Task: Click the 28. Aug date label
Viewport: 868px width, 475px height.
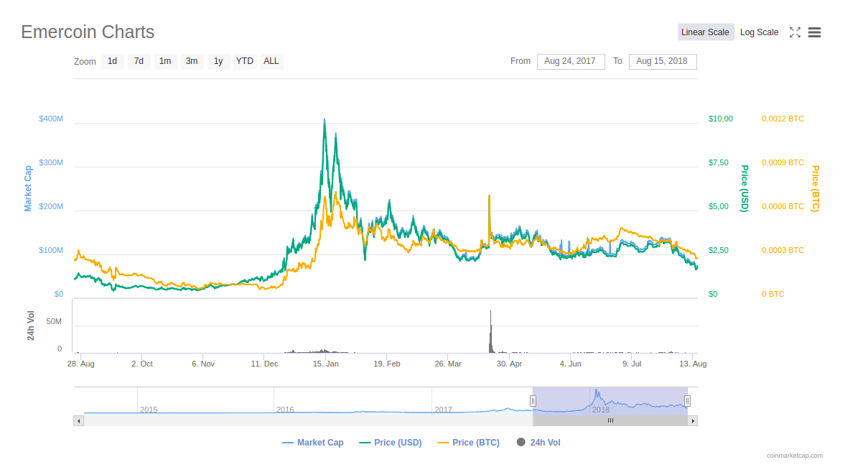Action: [x=81, y=364]
